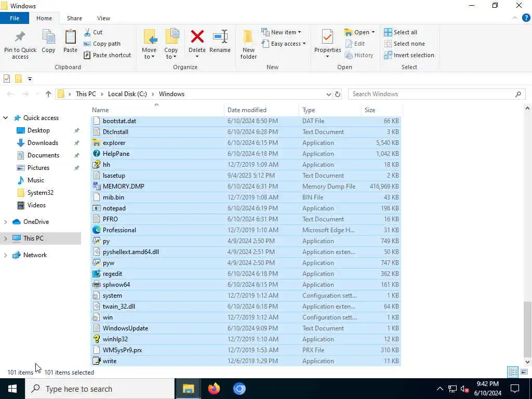Click the blue Help question icon
This screenshot has width=532, height=399.
tap(526, 18)
